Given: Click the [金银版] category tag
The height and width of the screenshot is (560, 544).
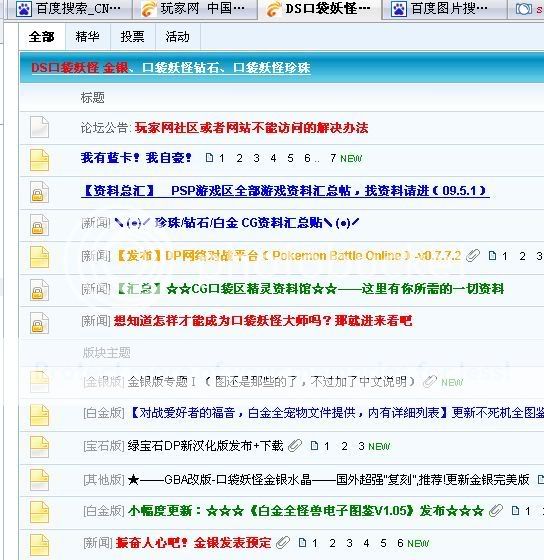Looking at the screenshot, I should click(x=104, y=382).
